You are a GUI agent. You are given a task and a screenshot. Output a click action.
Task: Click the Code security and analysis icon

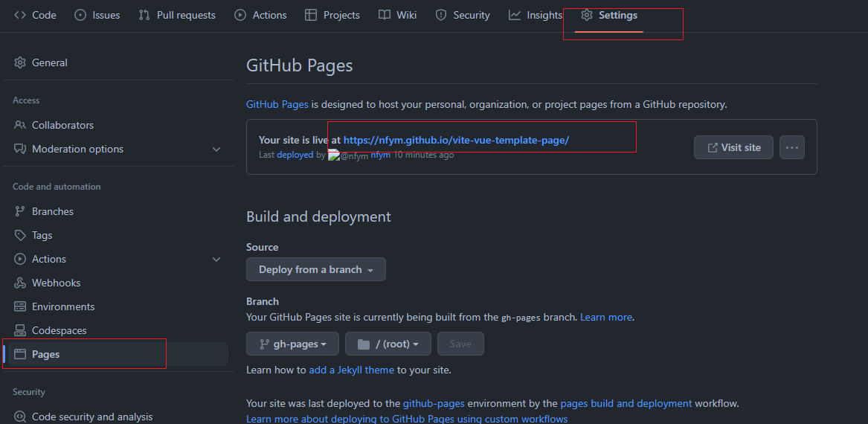(x=20, y=417)
